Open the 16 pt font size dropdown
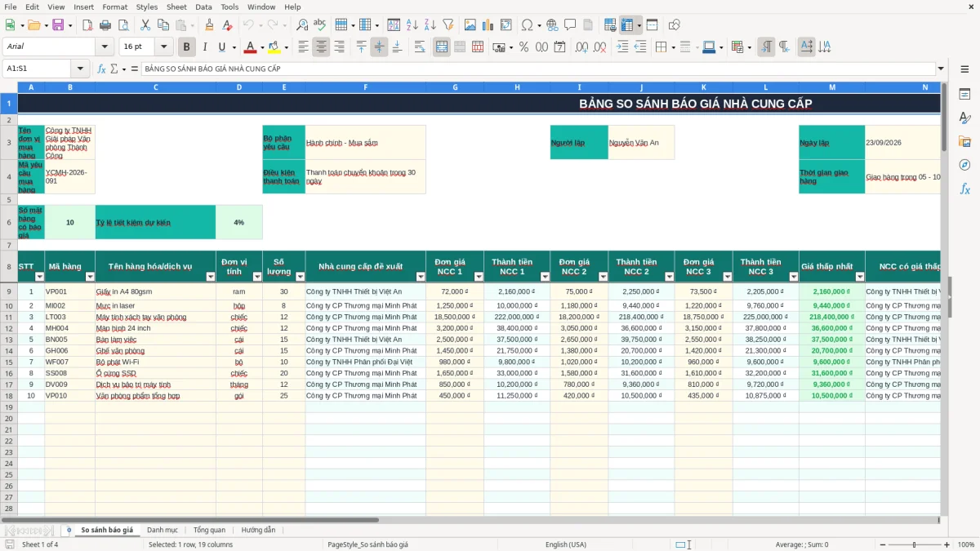This screenshot has width=980, height=551. click(164, 47)
